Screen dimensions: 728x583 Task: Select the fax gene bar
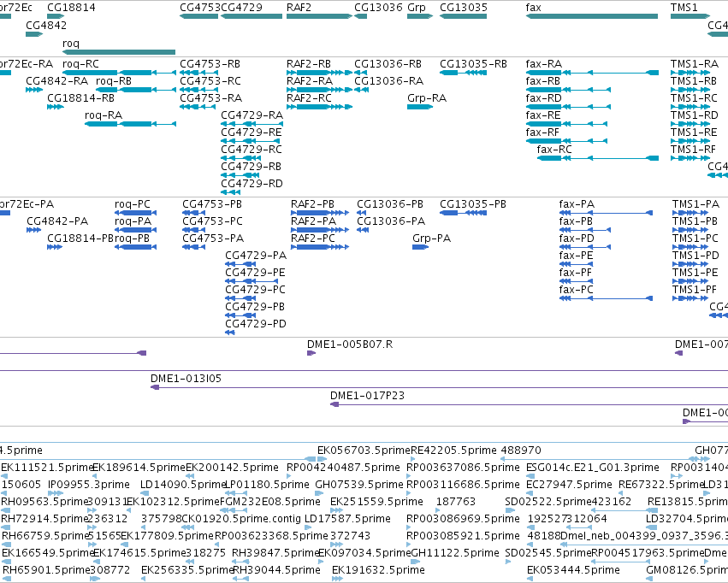pyautogui.click(x=592, y=16)
